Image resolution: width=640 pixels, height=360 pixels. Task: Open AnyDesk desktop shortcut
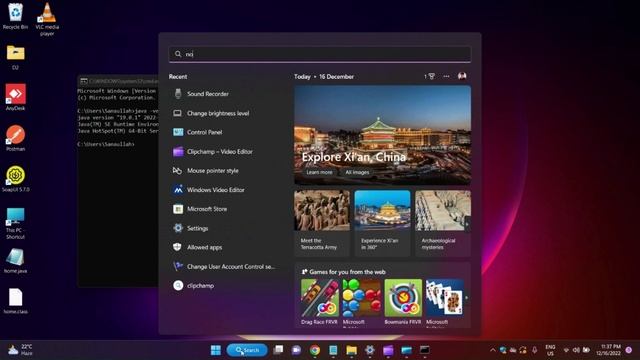point(16,97)
